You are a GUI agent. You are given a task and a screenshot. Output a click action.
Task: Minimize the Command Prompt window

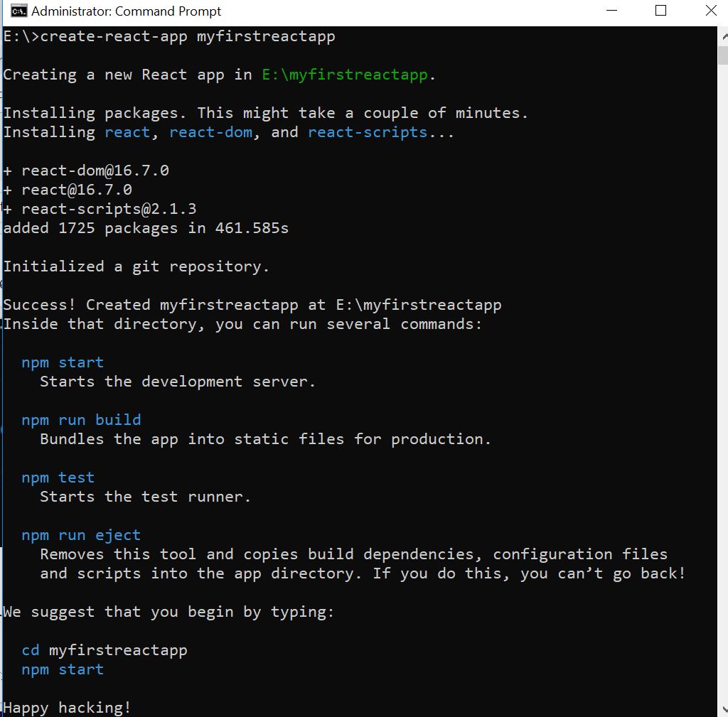[612, 11]
